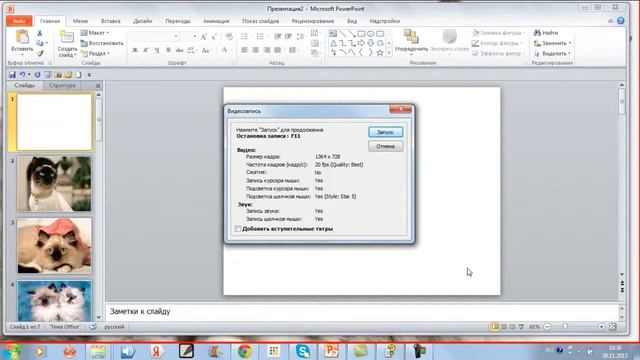Open the Упорядочить arrange dropdown
640x360 pixels.
[x=411, y=42]
